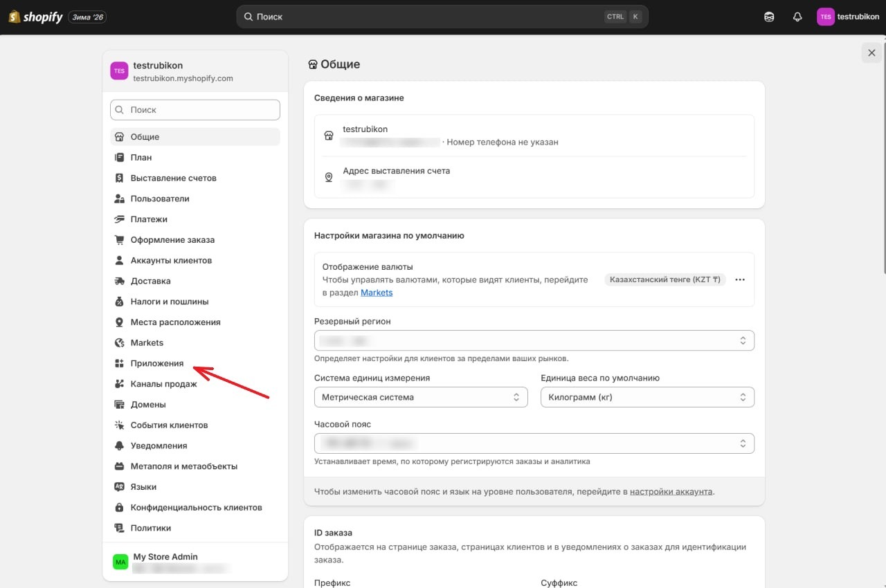Open the Резервный регион dropdown

click(x=534, y=340)
